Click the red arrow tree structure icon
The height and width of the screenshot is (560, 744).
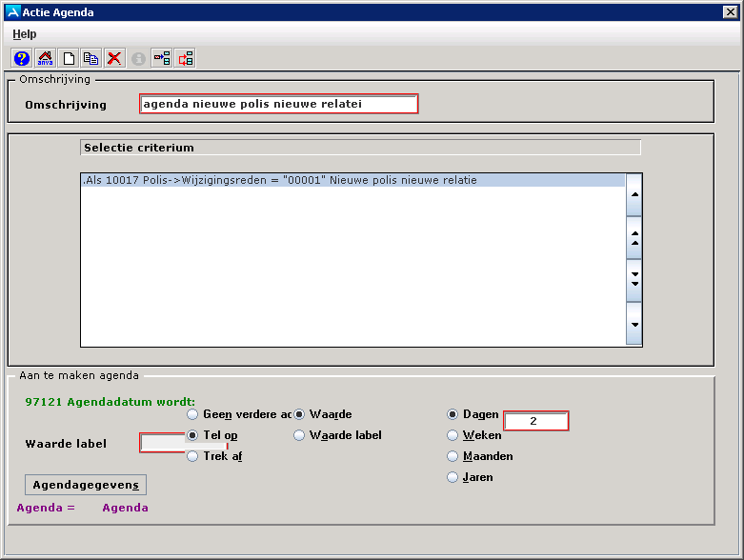(x=185, y=58)
